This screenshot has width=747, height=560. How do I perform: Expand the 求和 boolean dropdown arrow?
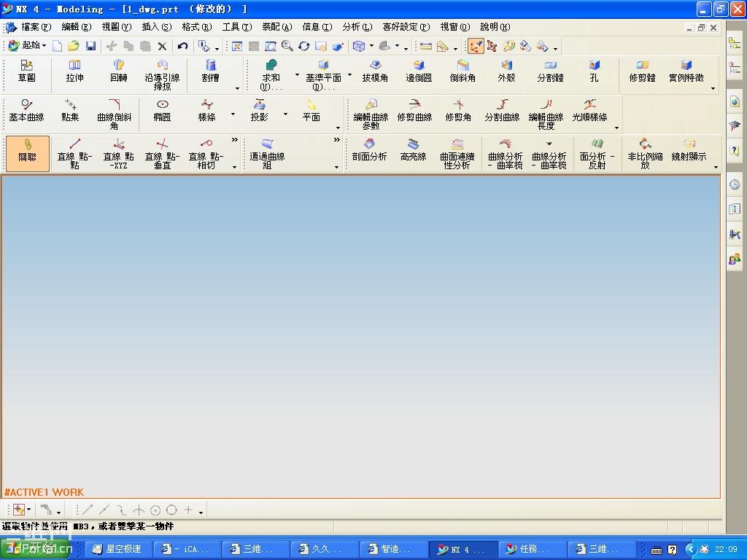pyautogui.click(x=298, y=75)
